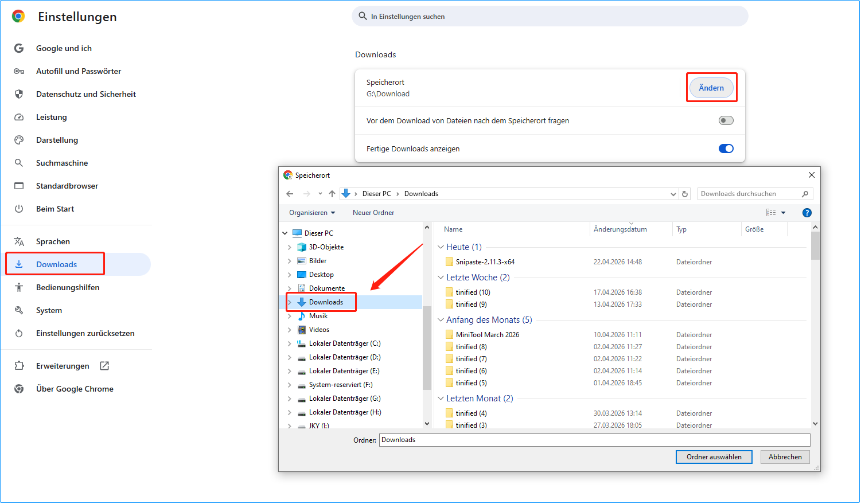The image size is (861, 504).
Task: Collapse the Heute (1) group
Action: click(x=441, y=247)
